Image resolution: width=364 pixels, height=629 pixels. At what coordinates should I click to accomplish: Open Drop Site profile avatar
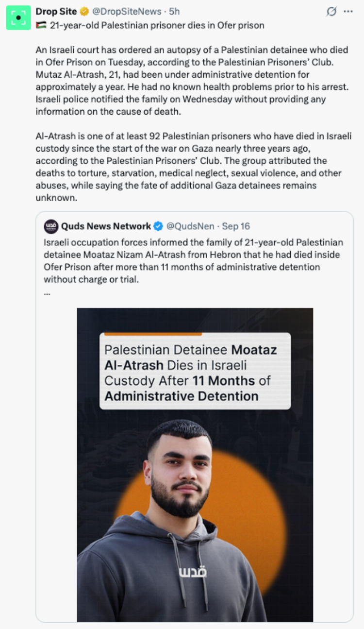(18, 18)
